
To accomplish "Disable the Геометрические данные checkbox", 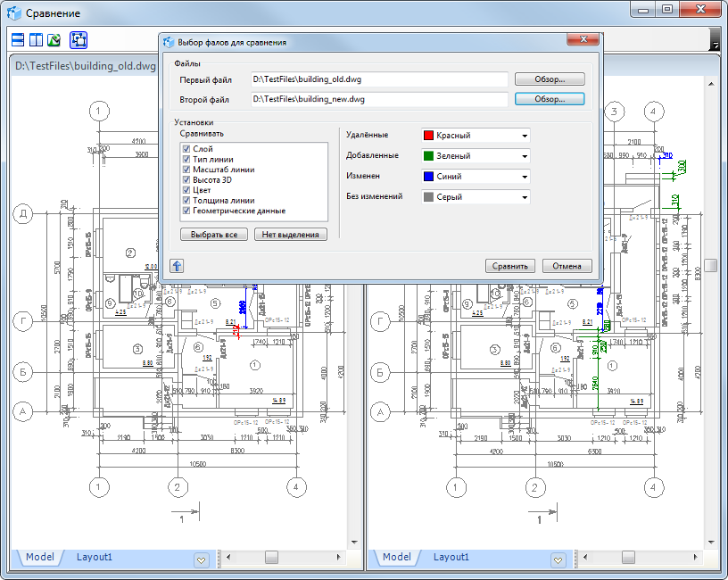I will click(x=186, y=211).
